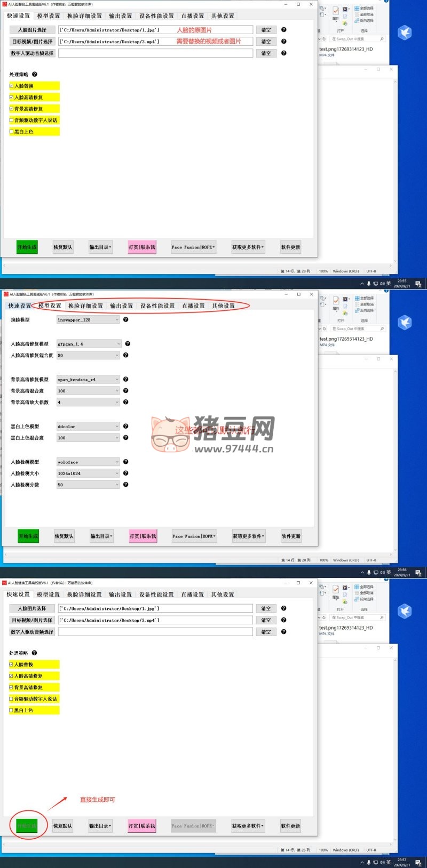Show help for 背景高清修复模型
427x868 pixels.
[125, 380]
